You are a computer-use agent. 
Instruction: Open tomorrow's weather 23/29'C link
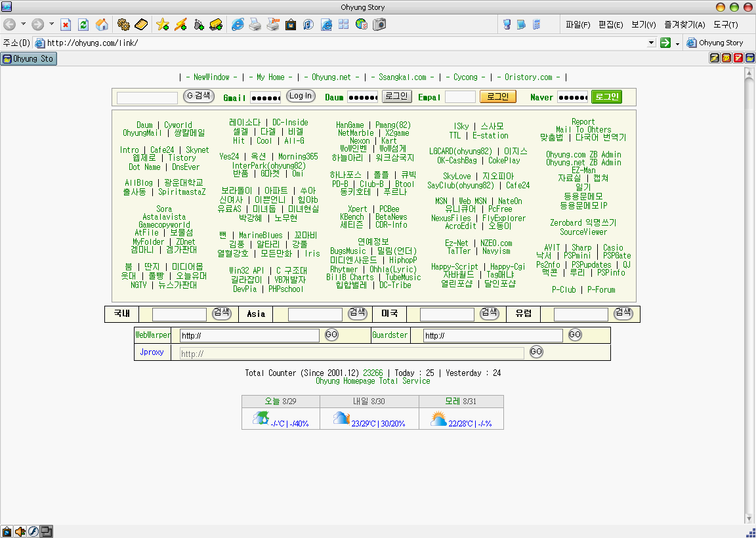(378, 424)
